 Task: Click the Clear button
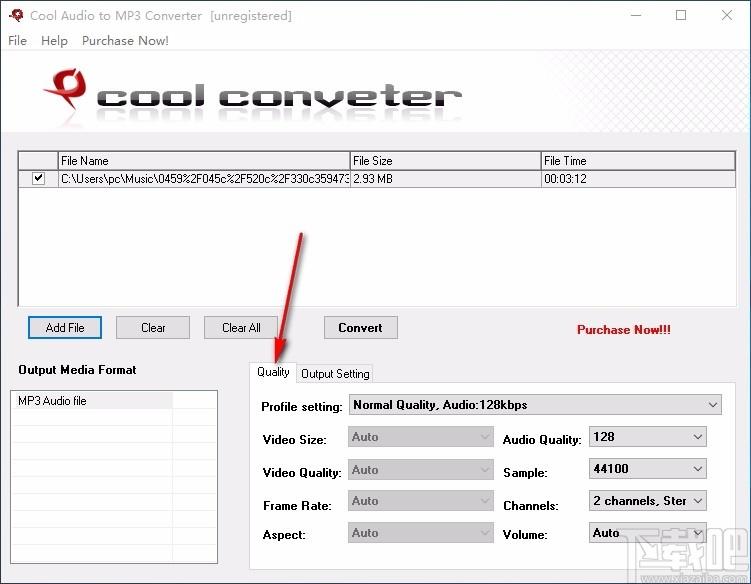point(153,328)
